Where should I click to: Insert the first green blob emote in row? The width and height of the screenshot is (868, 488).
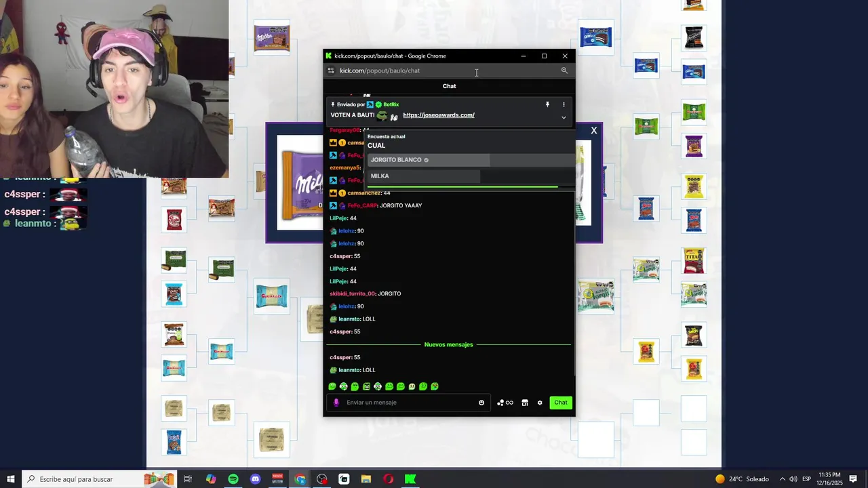(x=332, y=386)
